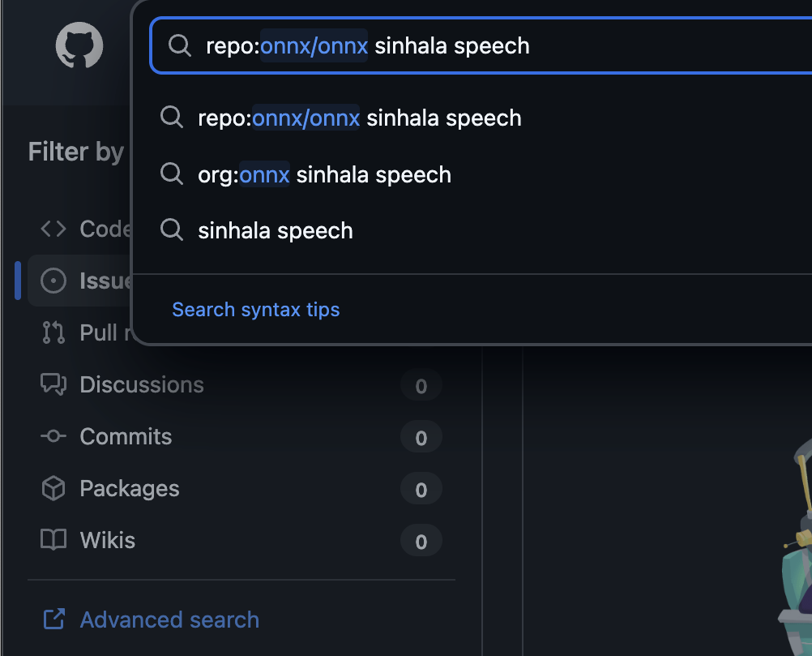Click the Issues circle-dot icon
Image resolution: width=812 pixels, height=656 pixels.
coord(53,281)
